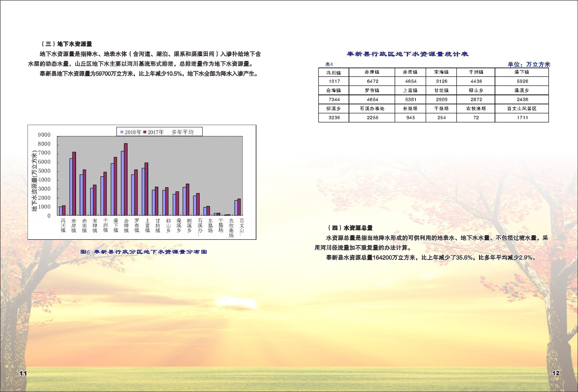Click the table title 奉新县行政区地下水资源量统计表
Image resolution: width=578 pixels, height=392 pixels.
407,54
